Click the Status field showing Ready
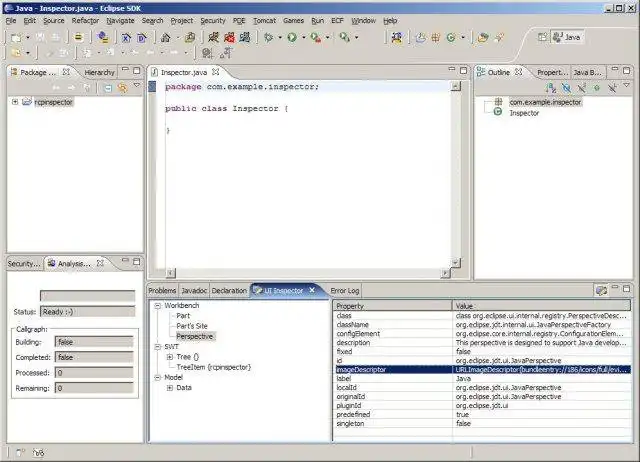 click(x=87, y=312)
